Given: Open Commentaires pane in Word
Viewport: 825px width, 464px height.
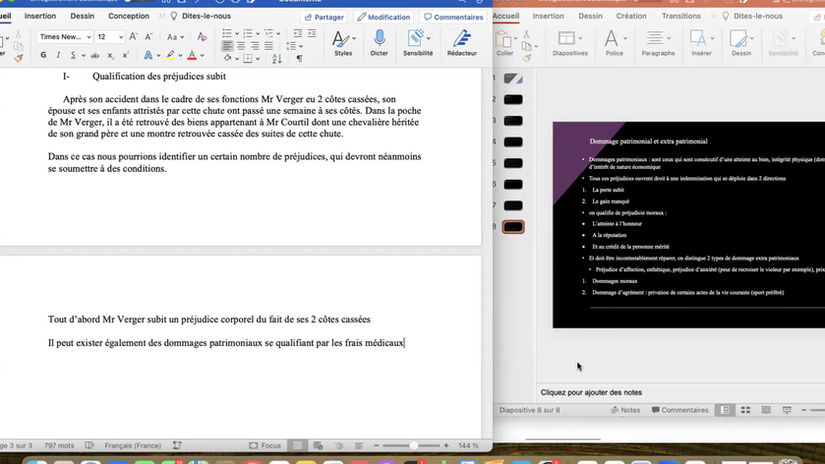Looking at the screenshot, I should 454,17.
